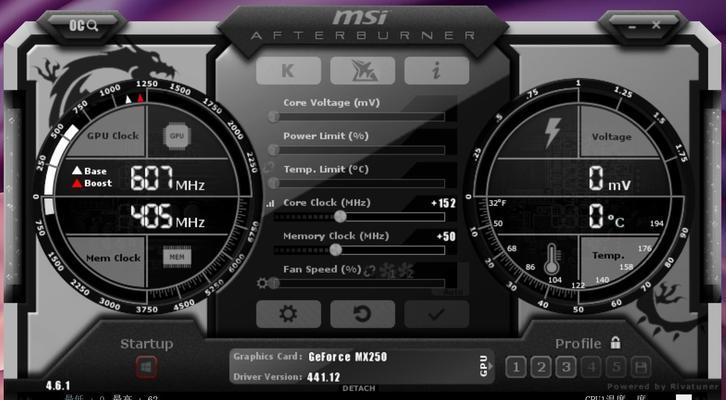Click the Profile label
Viewport: 726px width, 400px height.
(x=578, y=344)
